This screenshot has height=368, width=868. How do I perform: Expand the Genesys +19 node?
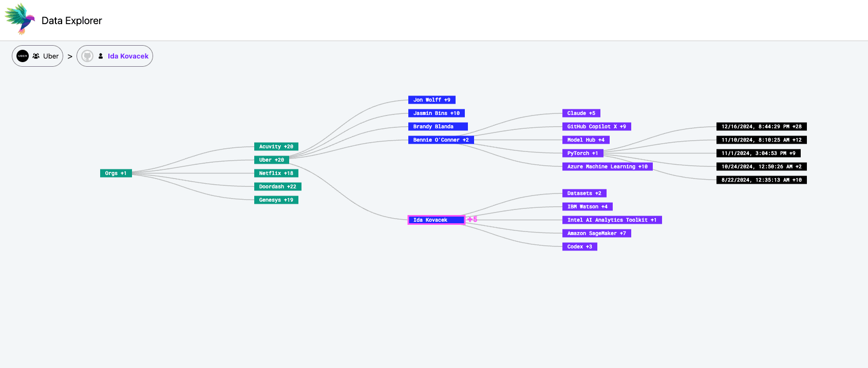276,200
